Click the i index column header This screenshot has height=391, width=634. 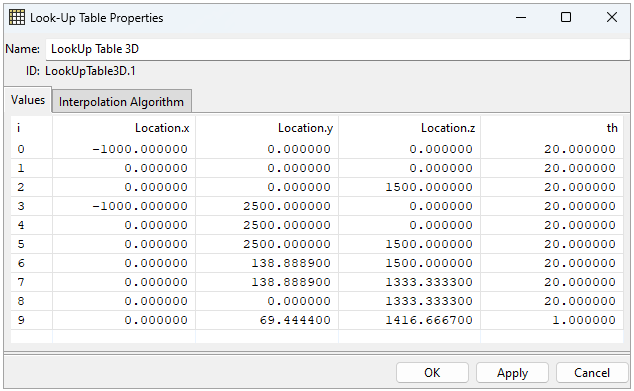coord(32,128)
